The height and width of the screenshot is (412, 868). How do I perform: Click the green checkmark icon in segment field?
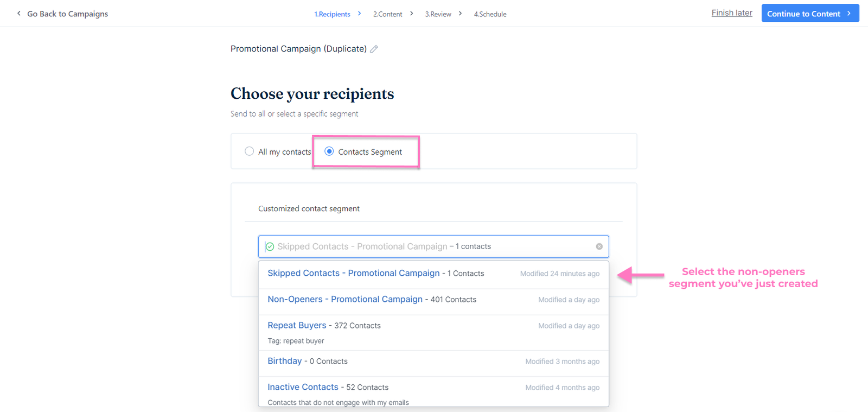(x=270, y=246)
